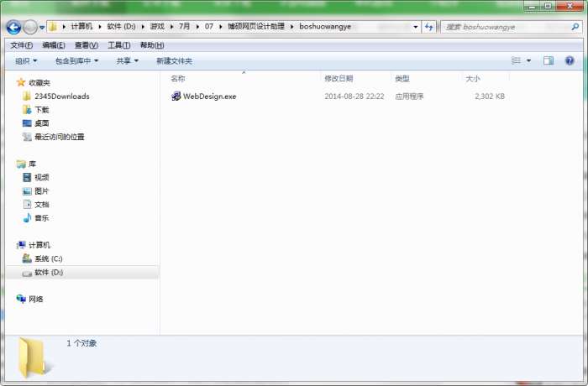
Task: Select 系统 (C:) drive
Action: click(49, 258)
